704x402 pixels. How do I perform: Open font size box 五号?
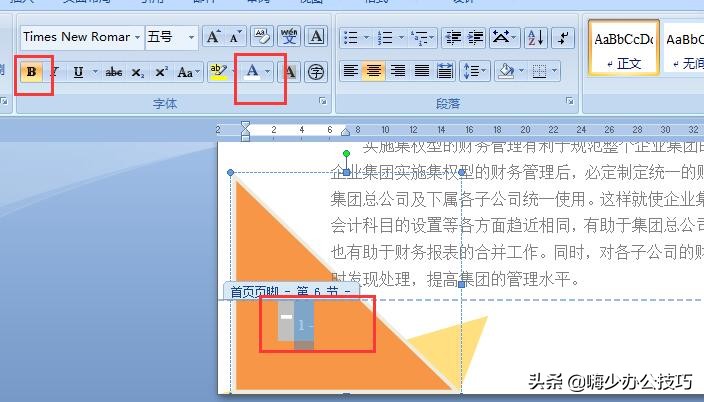166,37
